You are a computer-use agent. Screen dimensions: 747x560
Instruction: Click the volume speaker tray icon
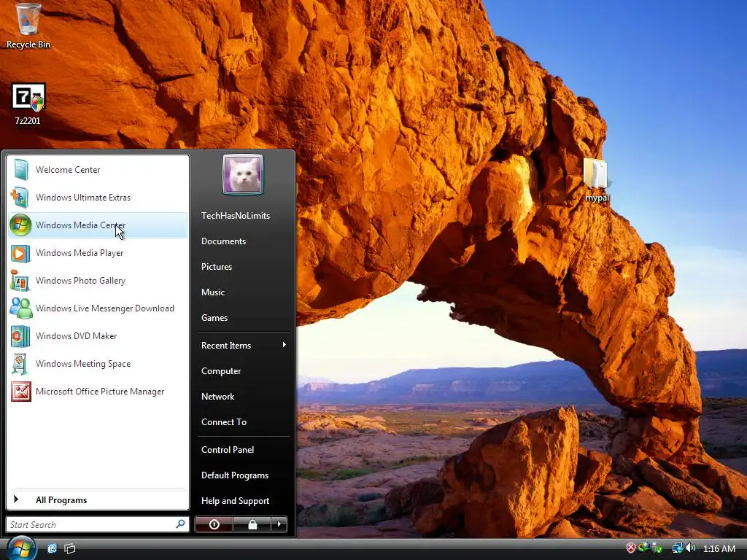pyautogui.click(x=691, y=548)
